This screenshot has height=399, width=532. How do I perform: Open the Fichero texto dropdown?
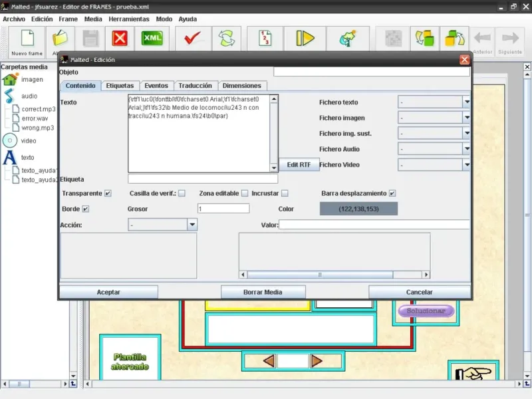coord(466,102)
